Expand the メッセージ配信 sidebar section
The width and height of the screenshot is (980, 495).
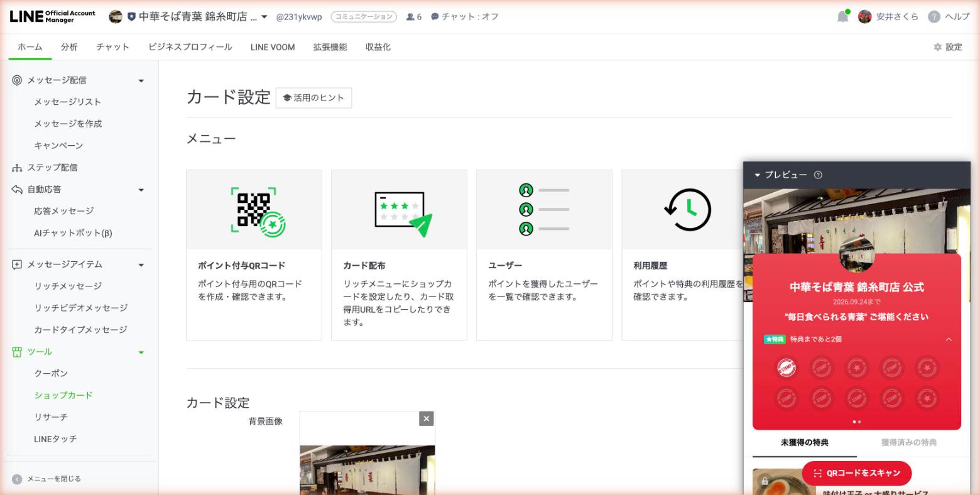pyautogui.click(x=141, y=80)
